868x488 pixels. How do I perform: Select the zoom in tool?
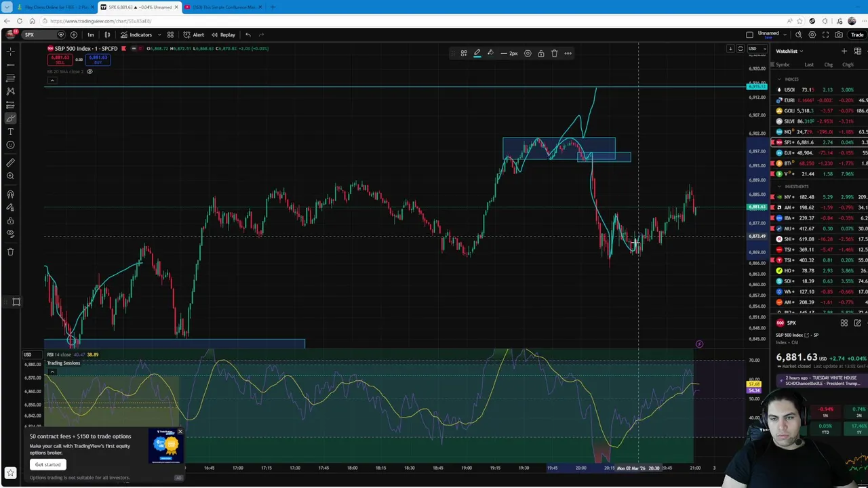[x=10, y=176]
